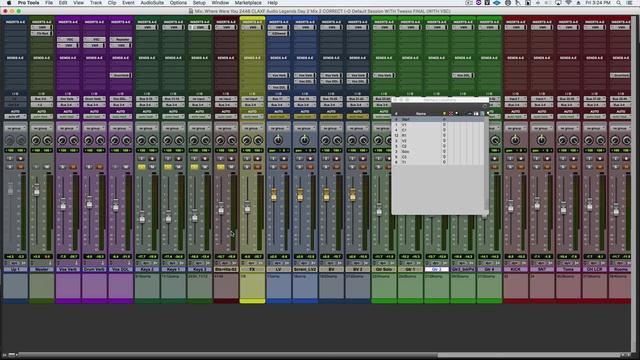
Task: Open the File menu
Action: 49,3
